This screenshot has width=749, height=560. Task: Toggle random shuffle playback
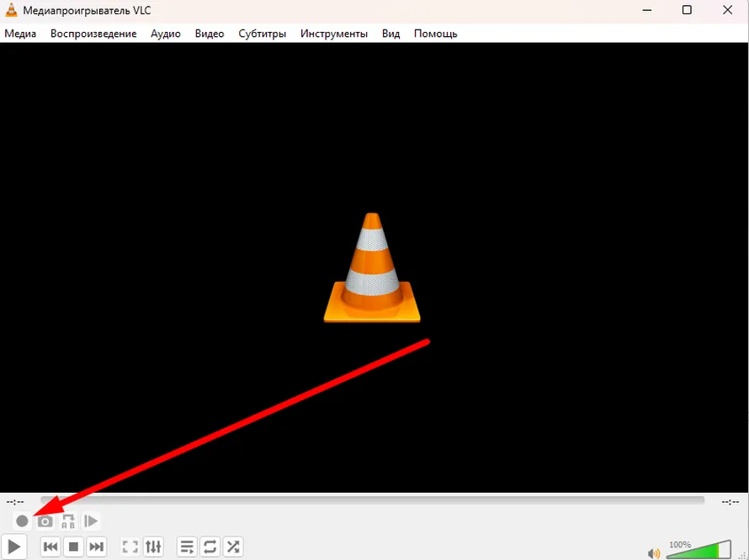(x=233, y=547)
